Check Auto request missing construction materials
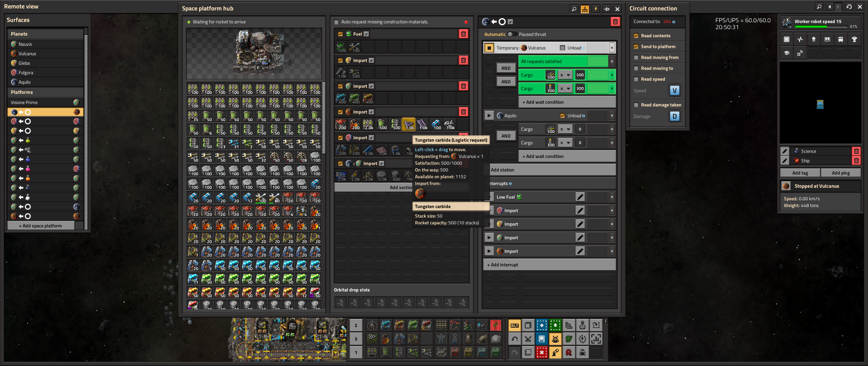 tap(337, 22)
